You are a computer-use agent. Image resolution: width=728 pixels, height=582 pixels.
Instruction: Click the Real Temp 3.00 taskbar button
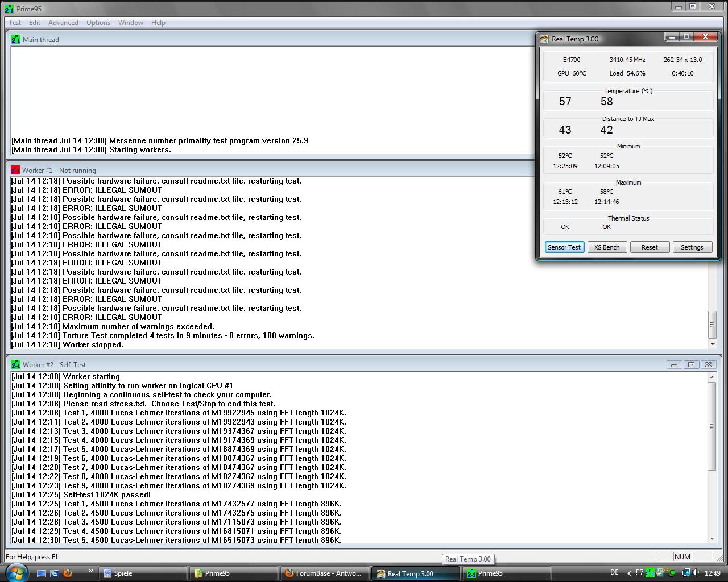tap(415, 573)
